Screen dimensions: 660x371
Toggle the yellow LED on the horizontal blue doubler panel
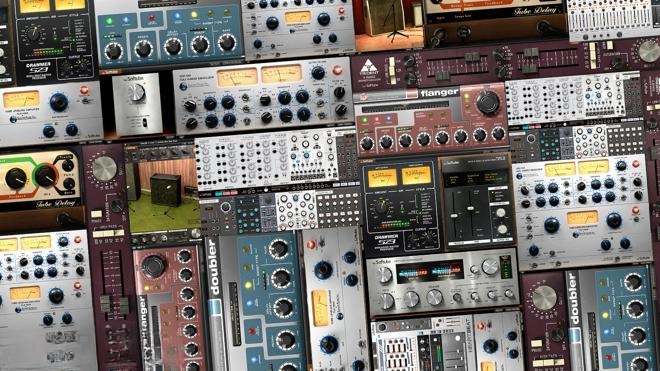point(194,15)
